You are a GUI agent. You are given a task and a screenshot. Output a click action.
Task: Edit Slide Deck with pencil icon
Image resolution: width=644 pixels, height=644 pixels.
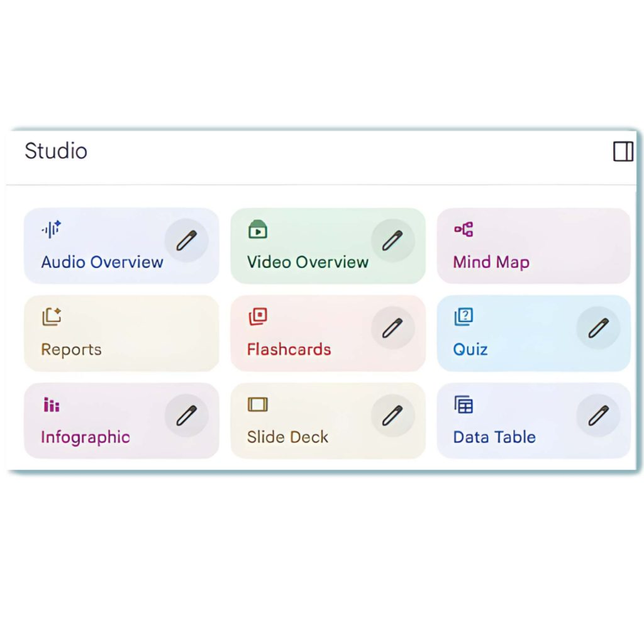click(392, 415)
